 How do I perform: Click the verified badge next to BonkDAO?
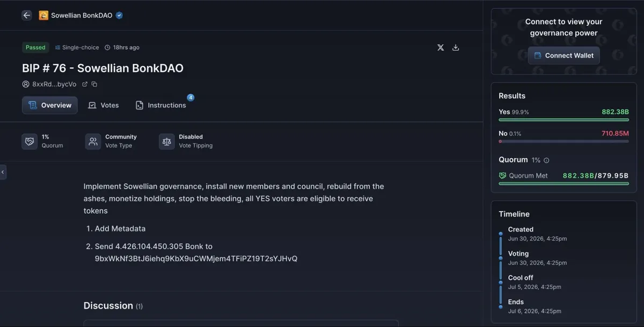tap(119, 16)
